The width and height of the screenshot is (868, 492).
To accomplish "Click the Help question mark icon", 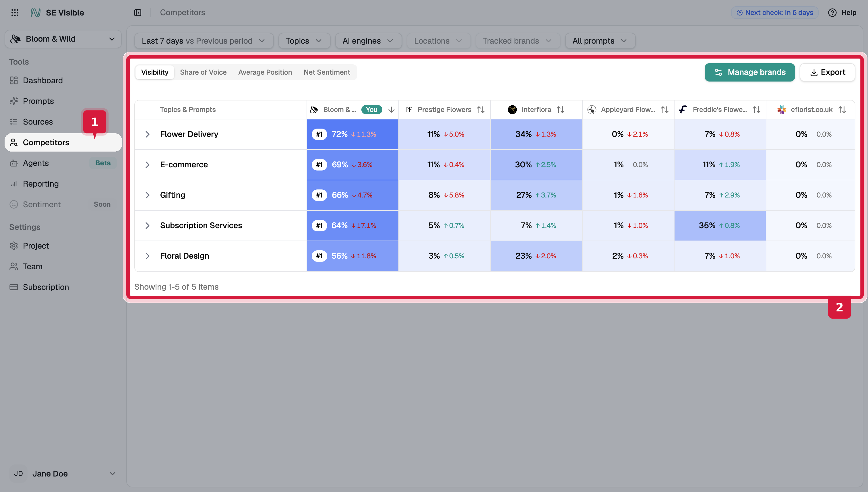I will pos(832,13).
